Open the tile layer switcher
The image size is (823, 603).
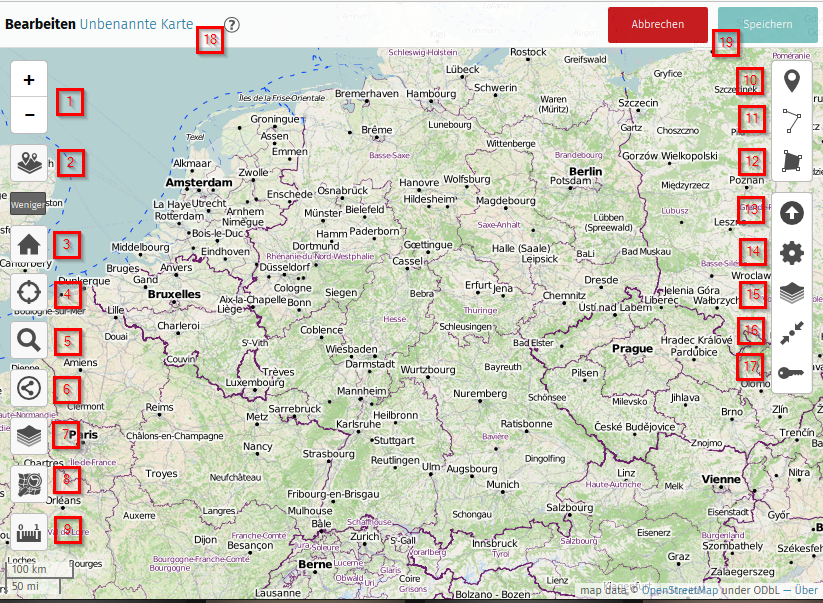tap(29, 436)
